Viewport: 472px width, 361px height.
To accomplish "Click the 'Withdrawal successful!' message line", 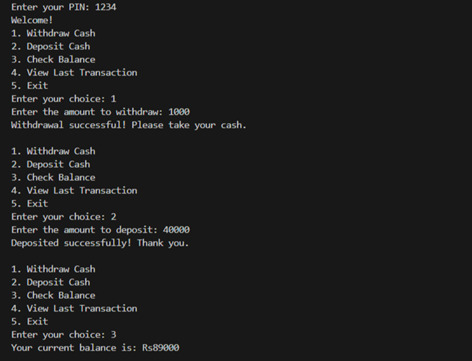I will click(x=129, y=125).
